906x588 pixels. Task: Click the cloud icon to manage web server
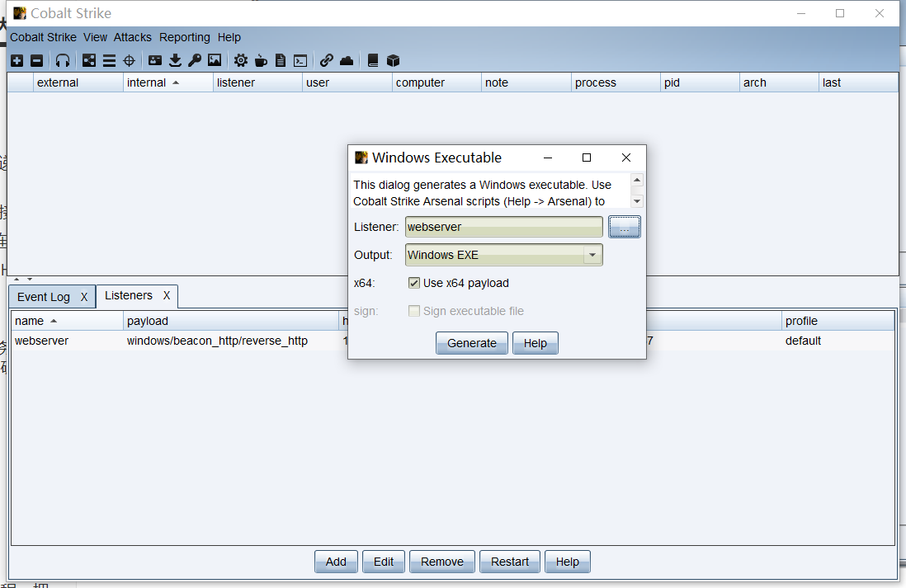point(346,61)
